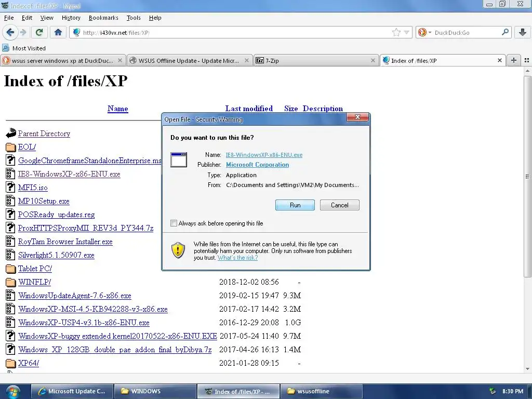Close the 7-Zip tab
532x399 pixels.
pos(373,60)
